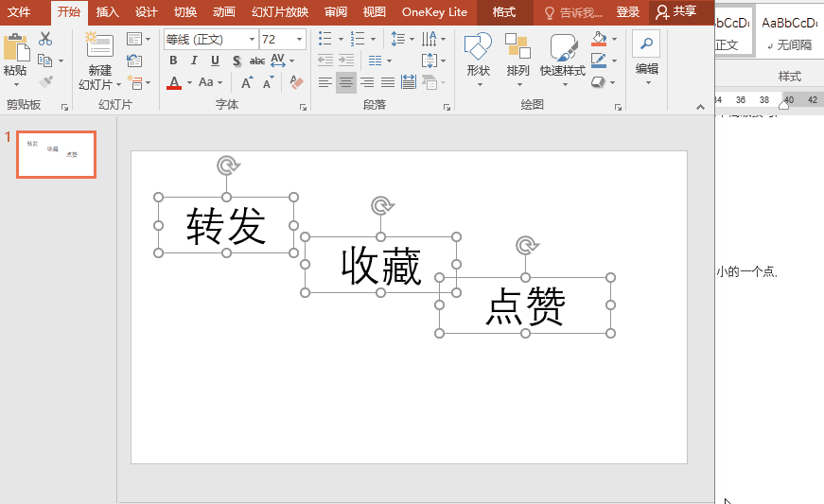824x504 pixels.
Task: Click the 转发 text box
Action: 226,225
